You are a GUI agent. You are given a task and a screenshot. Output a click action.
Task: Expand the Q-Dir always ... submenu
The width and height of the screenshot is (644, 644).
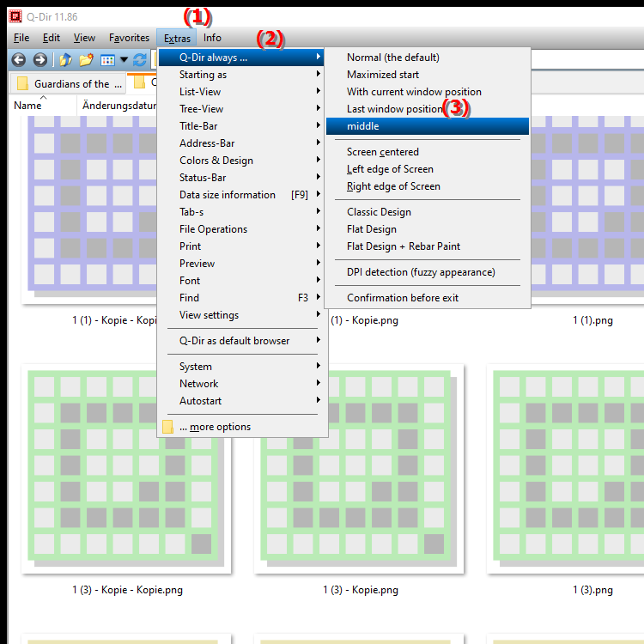241,58
